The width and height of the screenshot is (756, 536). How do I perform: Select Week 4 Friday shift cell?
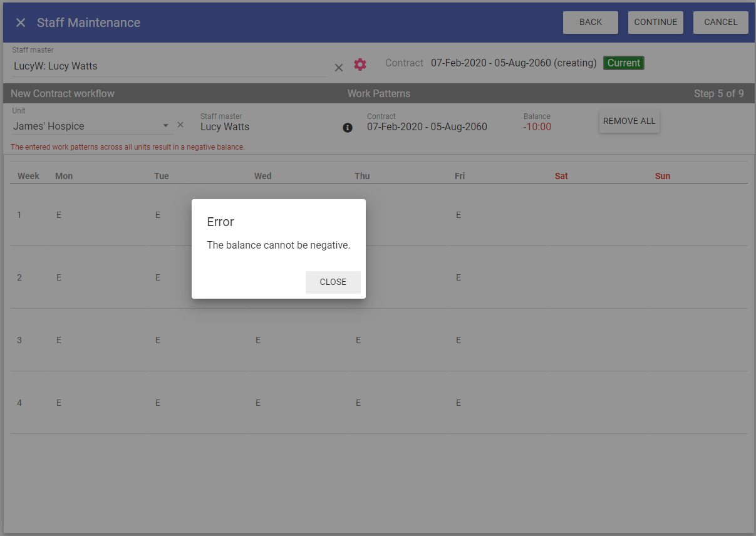[458, 403]
